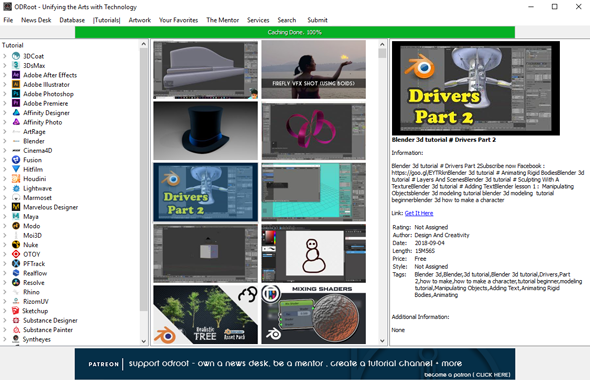Click the Marmoset icon
Image resolution: width=590 pixels, height=380 pixels.
tap(16, 198)
